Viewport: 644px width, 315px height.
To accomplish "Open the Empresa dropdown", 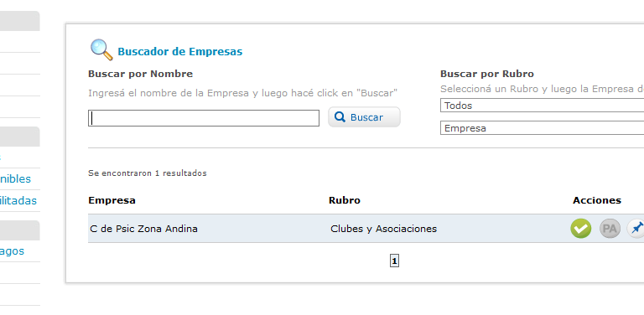I will click(x=543, y=128).
